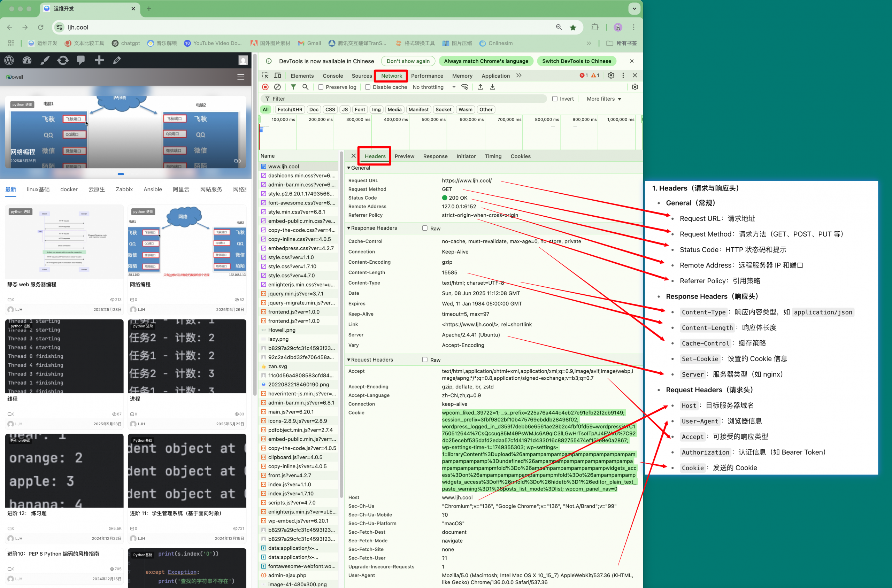
Task: Activate the inspect element picker
Action: pyautogui.click(x=265, y=75)
